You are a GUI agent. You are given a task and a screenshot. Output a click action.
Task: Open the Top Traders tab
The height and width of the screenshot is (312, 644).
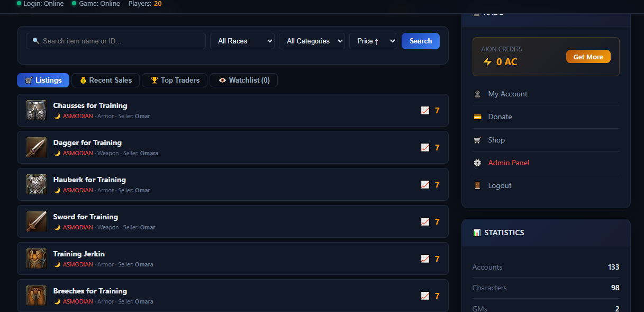point(175,80)
